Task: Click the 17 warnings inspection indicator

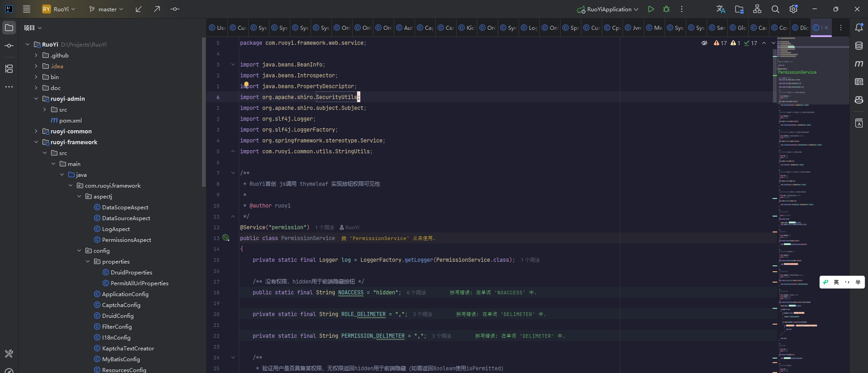Action: (x=720, y=43)
